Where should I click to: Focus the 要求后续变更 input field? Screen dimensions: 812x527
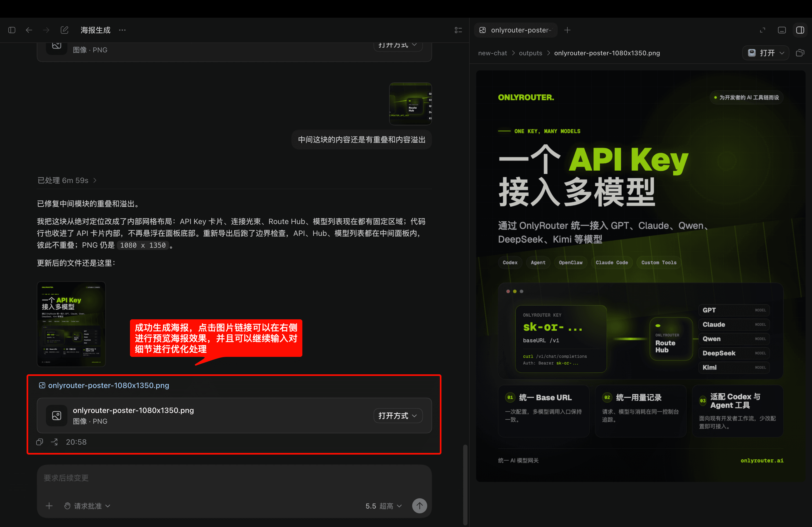[234, 478]
